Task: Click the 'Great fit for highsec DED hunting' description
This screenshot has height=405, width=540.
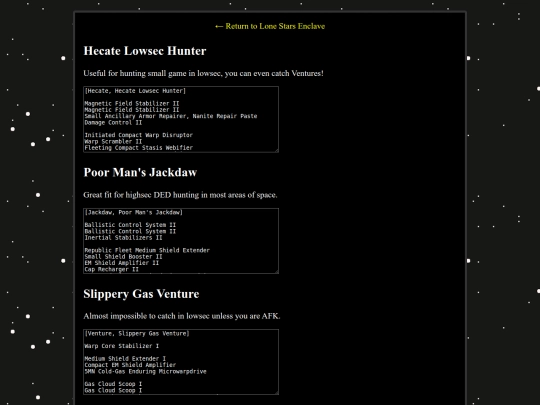Action: click(x=180, y=195)
